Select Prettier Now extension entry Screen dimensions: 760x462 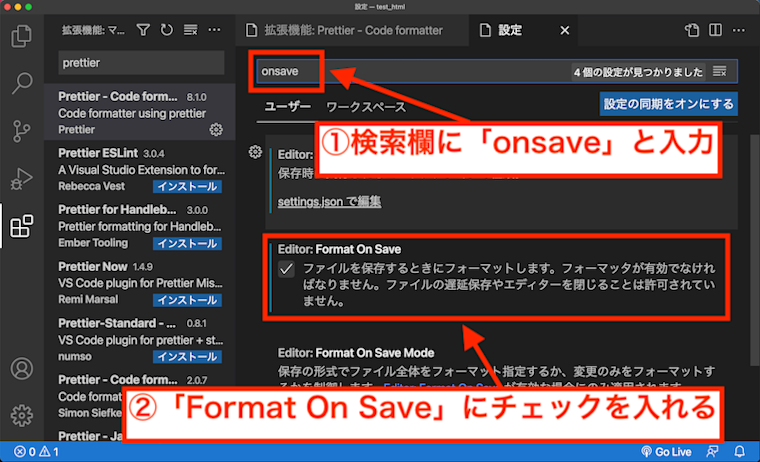coord(140,283)
